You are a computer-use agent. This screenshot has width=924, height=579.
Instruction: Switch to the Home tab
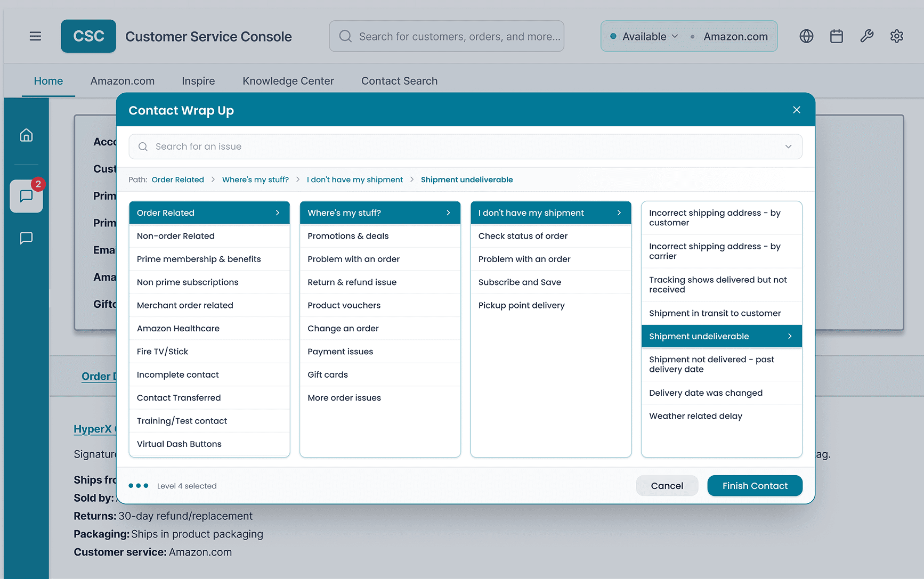48,81
